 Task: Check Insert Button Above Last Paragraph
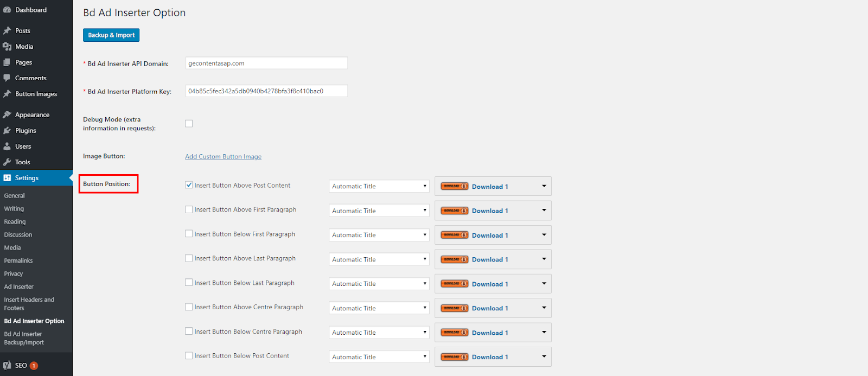189,258
